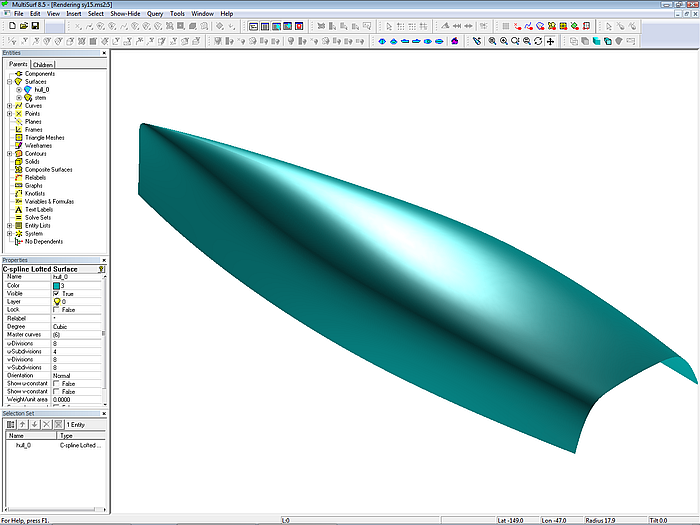Click the home view icon
This screenshot has width=700, height=525.
[x=454, y=41]
